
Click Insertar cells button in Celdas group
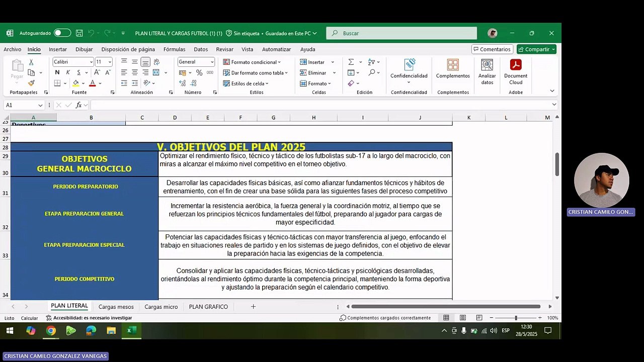click(317, 62)
